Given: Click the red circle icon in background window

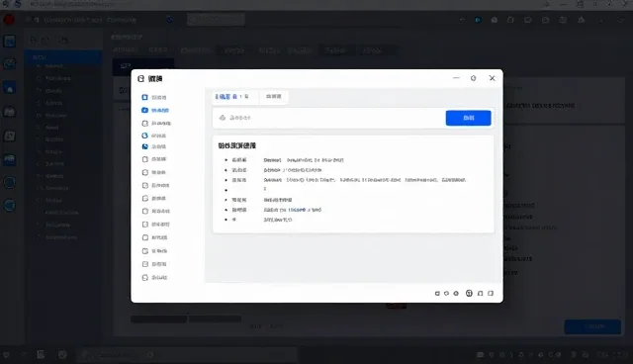Looking at the screenshot, I should pyautogui.click(x=9, y=20).
